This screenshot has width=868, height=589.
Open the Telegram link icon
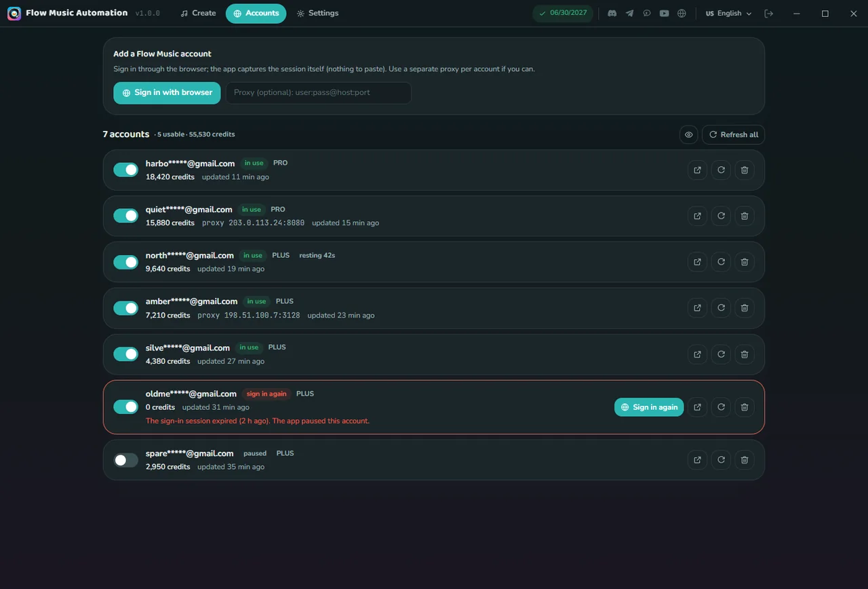click(630, 14)
